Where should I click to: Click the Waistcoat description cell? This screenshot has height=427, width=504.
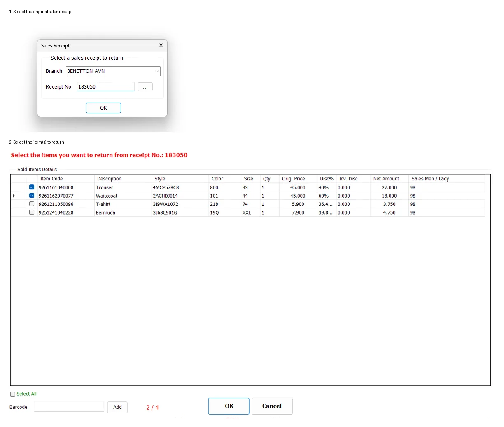(123, 196)
